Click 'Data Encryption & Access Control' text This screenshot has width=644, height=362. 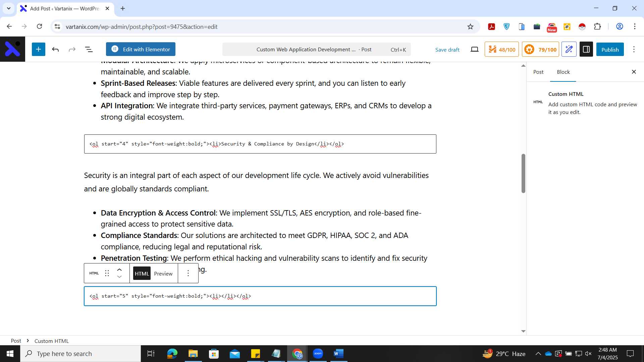click(158, 213)
